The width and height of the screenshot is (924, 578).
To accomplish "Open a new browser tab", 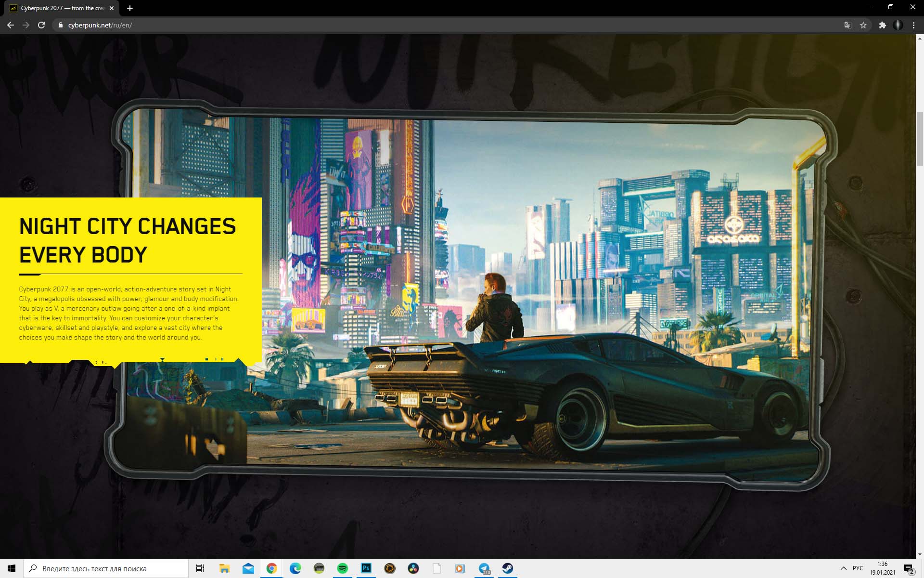I will (x=130, y=8).
